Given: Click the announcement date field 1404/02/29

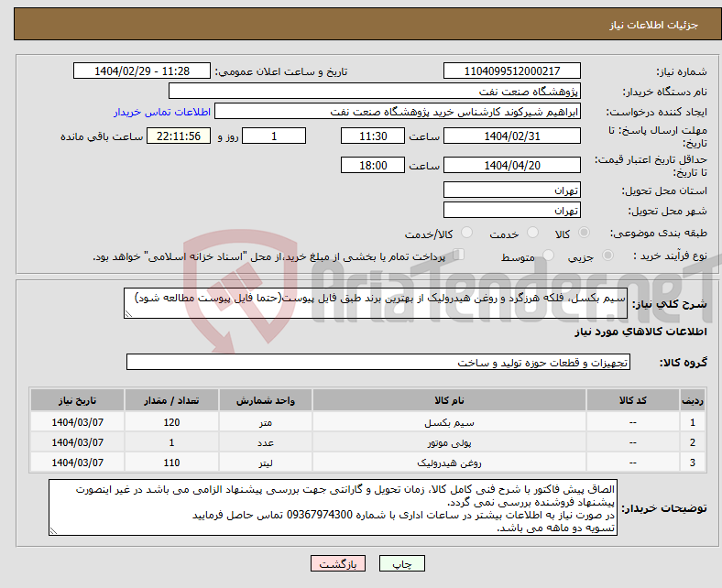Looking at the screenshot, I should pyautogui.click(x=142, y=71).
